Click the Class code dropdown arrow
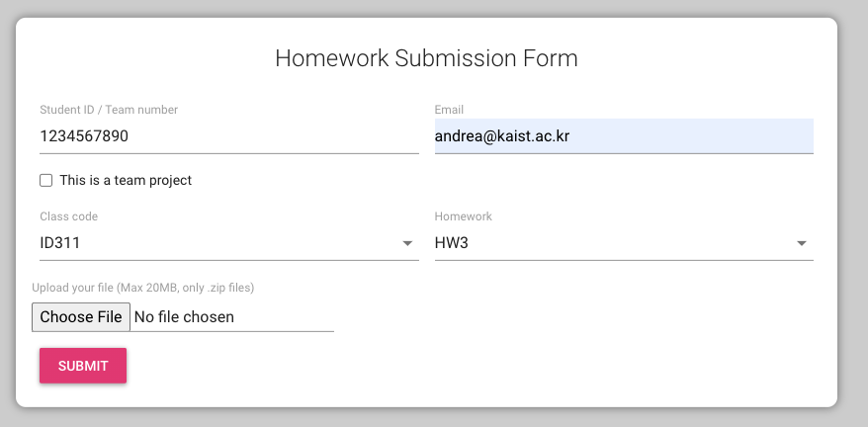The image size is (868, 427). click(x=406, y=243)
